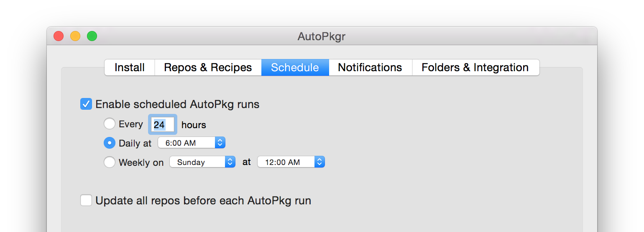This screenshot has height=232, width=644.
Task: Open the weekly 12:00 AM time dropdown
Action: 291,162
